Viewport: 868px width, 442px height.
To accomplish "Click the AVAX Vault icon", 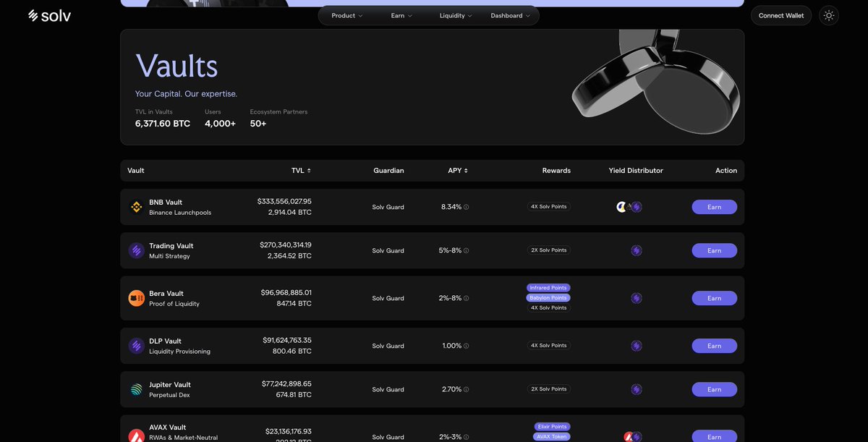I will click(x=137, y=436).
